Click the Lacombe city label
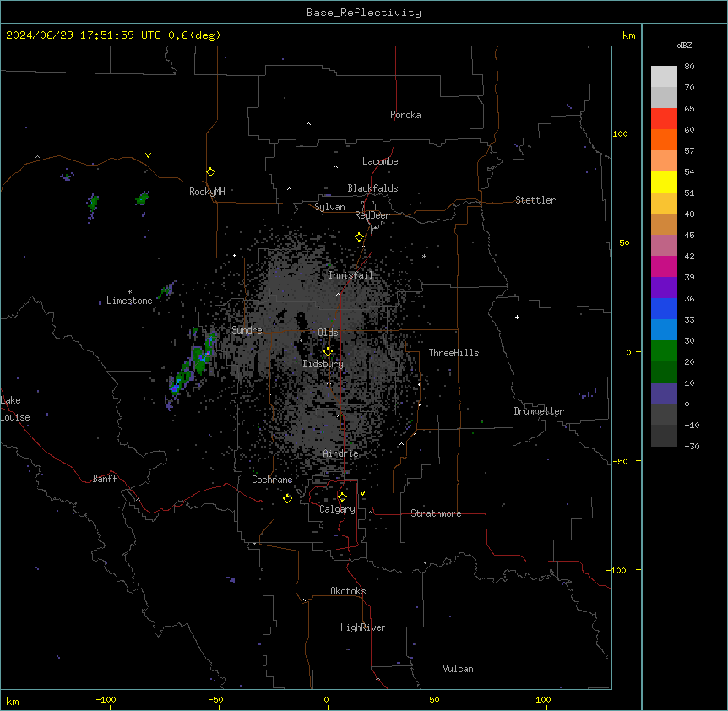The image size is (728, 711). pyautogui.click(x=380, y=161)
